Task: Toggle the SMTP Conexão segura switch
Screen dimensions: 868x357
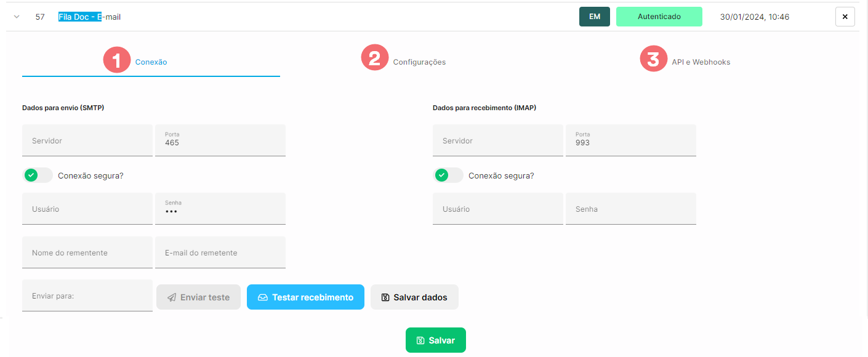Action: pyautogui.click(x=38, y=175)
